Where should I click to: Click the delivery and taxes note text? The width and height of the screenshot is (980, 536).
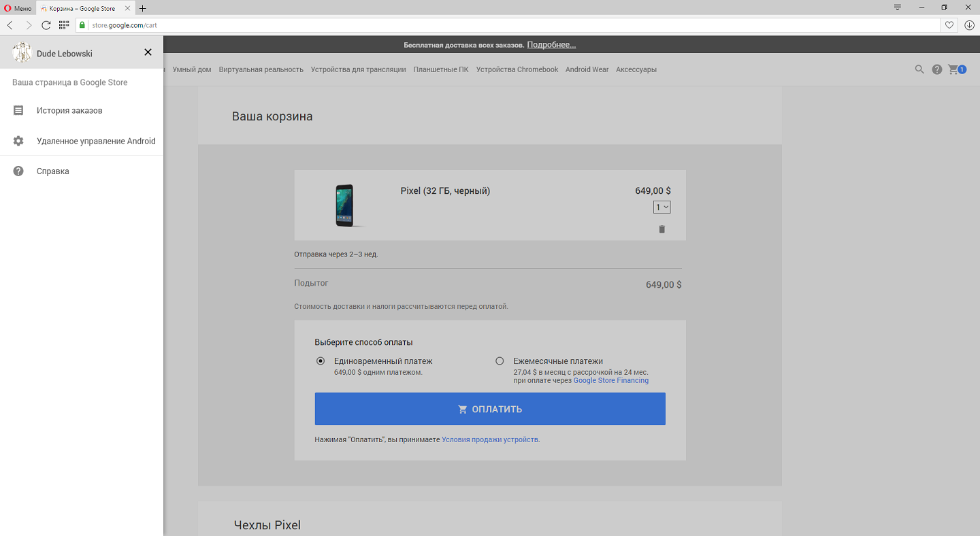tap(401, 306)
